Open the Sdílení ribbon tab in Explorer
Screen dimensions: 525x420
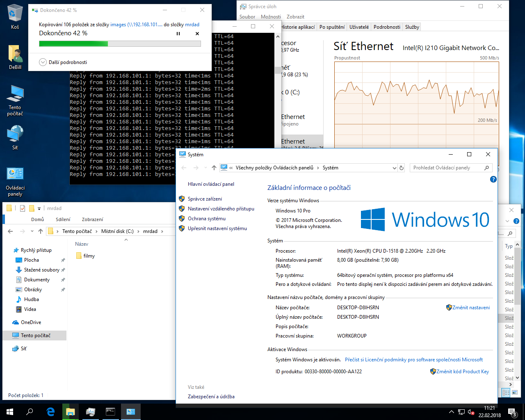coord(63,219)
